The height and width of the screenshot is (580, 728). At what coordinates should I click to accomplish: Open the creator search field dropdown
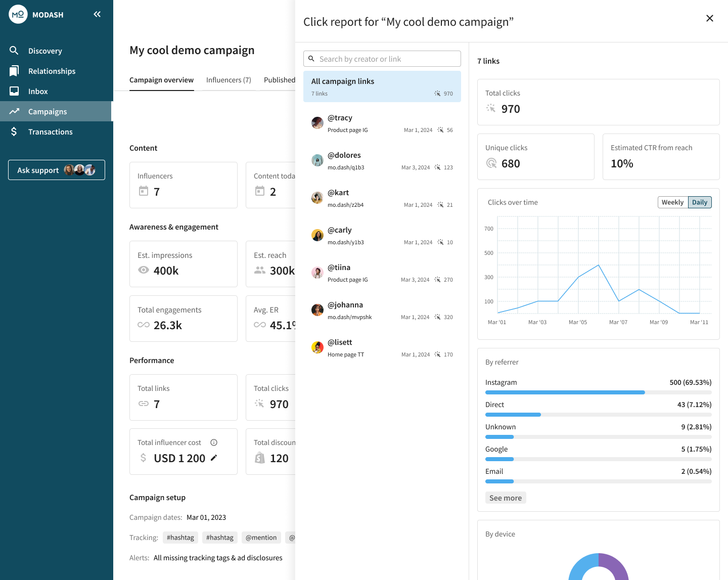(382, 59)
